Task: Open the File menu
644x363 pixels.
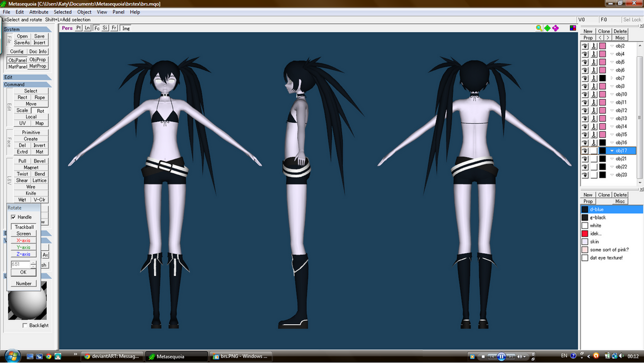Action: 7,12
